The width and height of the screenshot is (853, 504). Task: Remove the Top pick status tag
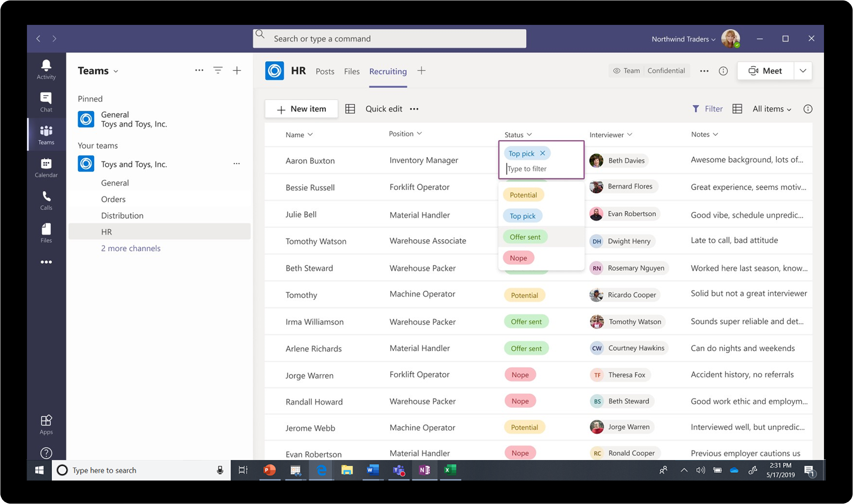[x=543, y=153]
